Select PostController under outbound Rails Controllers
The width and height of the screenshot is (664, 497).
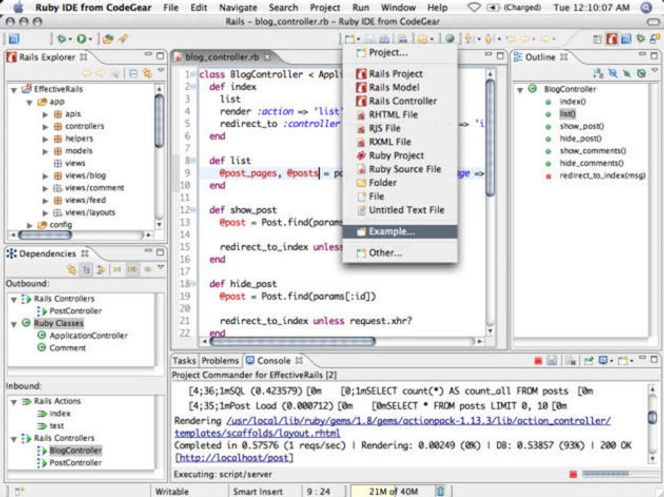[x=75, y=311]
